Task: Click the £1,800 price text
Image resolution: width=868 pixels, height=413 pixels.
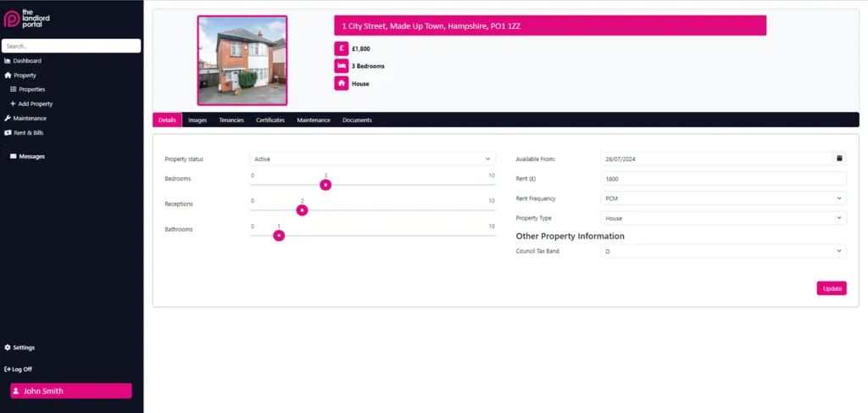Action: click(361, 48)
